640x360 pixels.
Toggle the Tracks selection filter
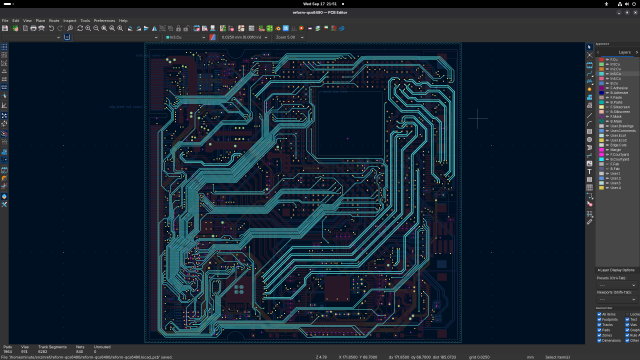tap(600, 325)
